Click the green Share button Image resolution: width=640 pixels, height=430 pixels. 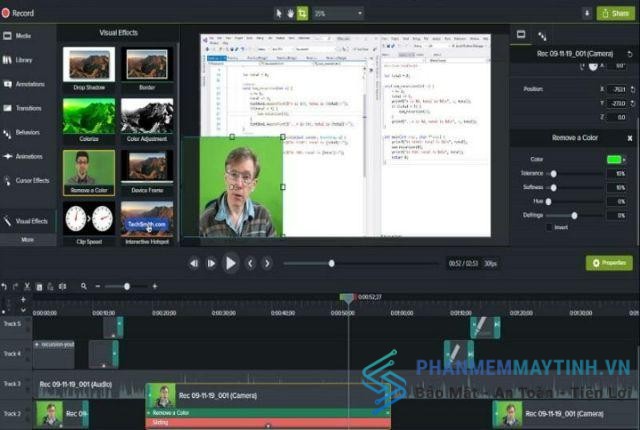(x=616, y=13)
